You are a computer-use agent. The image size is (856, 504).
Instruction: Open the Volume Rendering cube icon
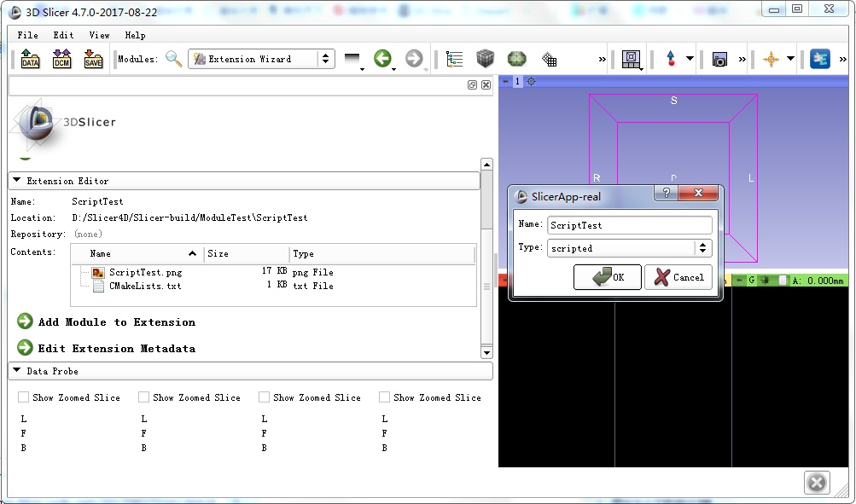[x=486, y=58]
